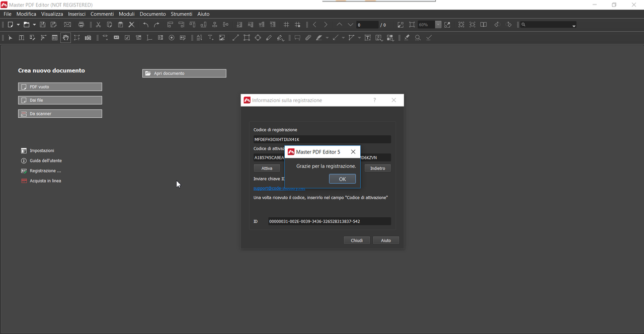This screenshot has width=644, height=334.
Task: Click the Print icon in toolbar
Action: [x=81, y=25]
